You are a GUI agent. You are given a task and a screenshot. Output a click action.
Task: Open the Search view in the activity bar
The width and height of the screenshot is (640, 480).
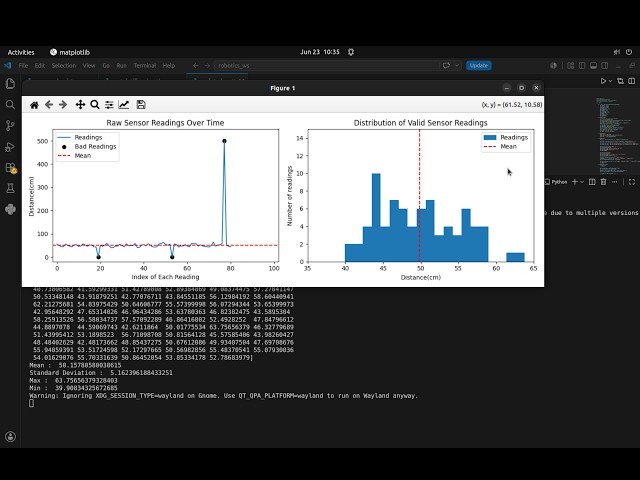[10, 104]
